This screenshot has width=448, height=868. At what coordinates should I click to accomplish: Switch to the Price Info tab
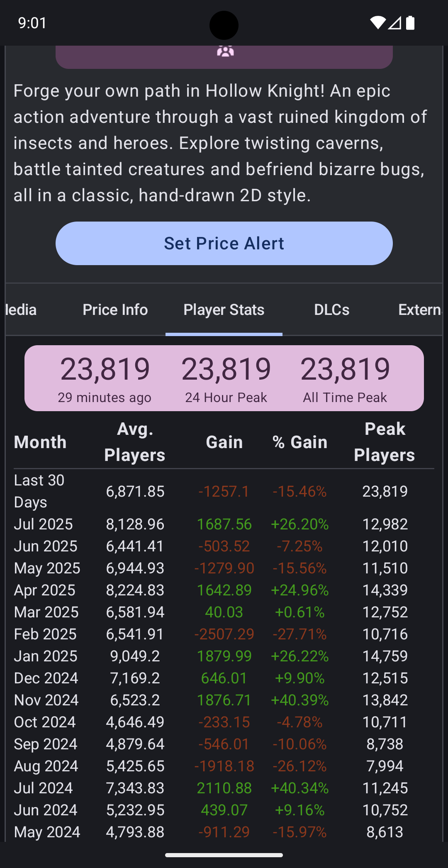[115, 310]
